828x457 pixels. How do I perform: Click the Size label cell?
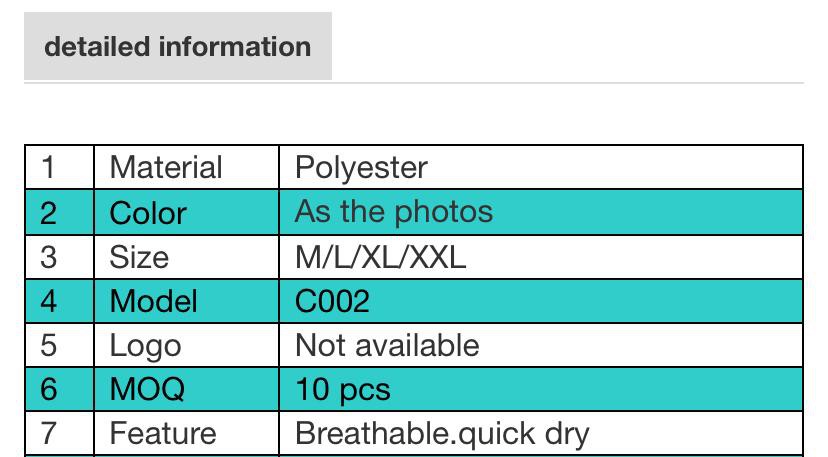139,257
